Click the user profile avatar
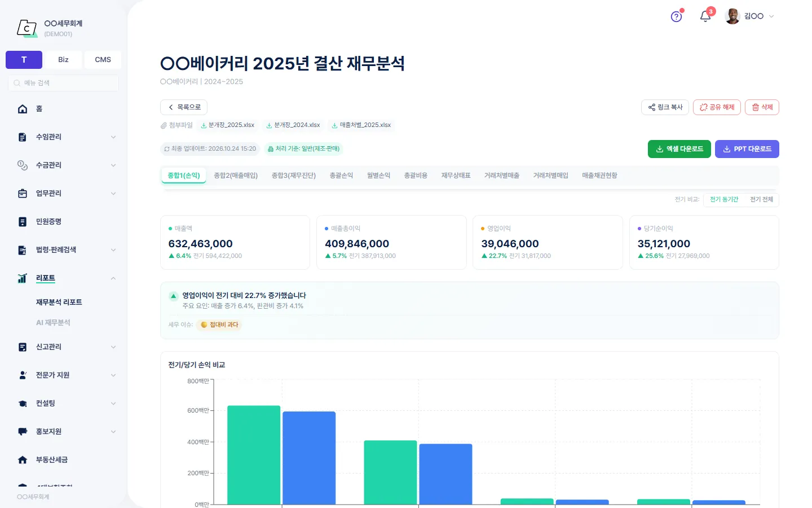 (x=732, y=16)
